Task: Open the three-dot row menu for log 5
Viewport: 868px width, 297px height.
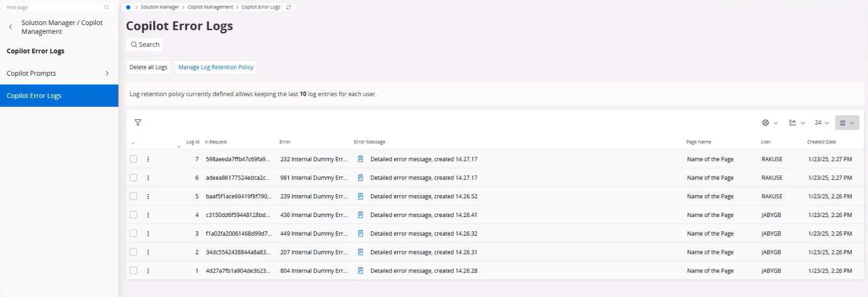Action: point(148,196)
